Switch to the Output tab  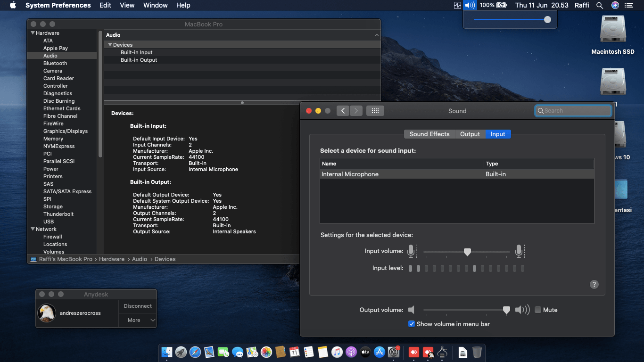[470, 134]
